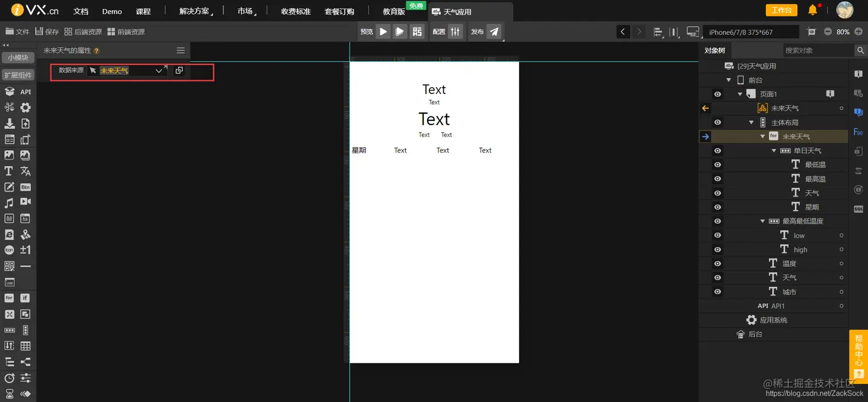Screen dimensions: 868x402
Task: Click 保存 to save the project
Action: [47, 32]
